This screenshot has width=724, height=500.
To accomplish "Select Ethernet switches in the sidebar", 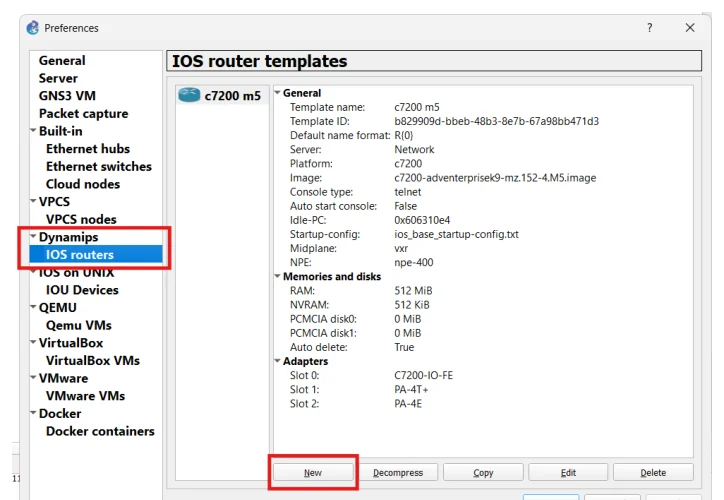I will pos(99,166).
